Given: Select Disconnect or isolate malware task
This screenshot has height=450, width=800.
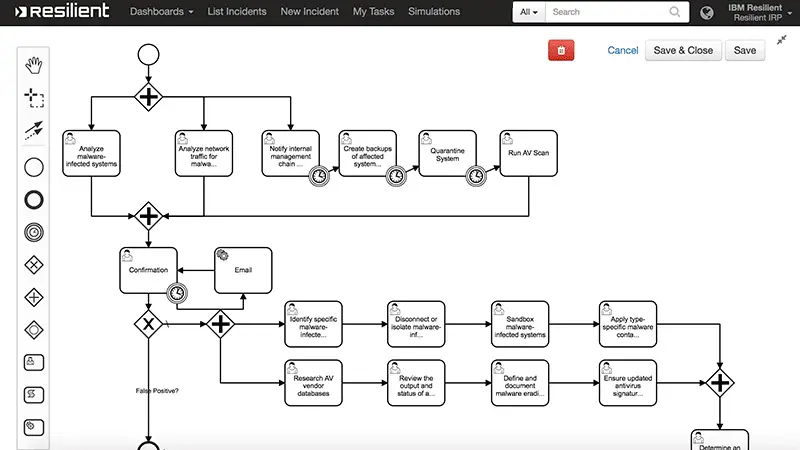Looking at the screenshot, I should (416, 324).
